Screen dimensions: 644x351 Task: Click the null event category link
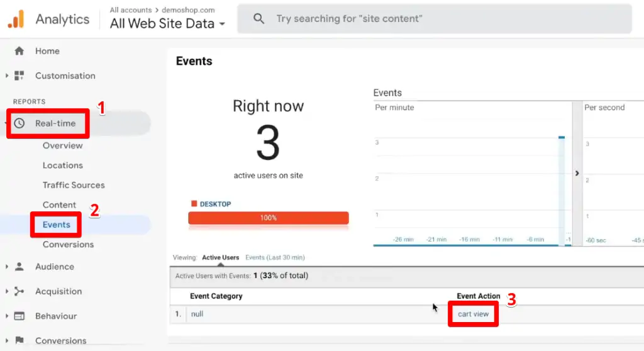tap(197, 314)
